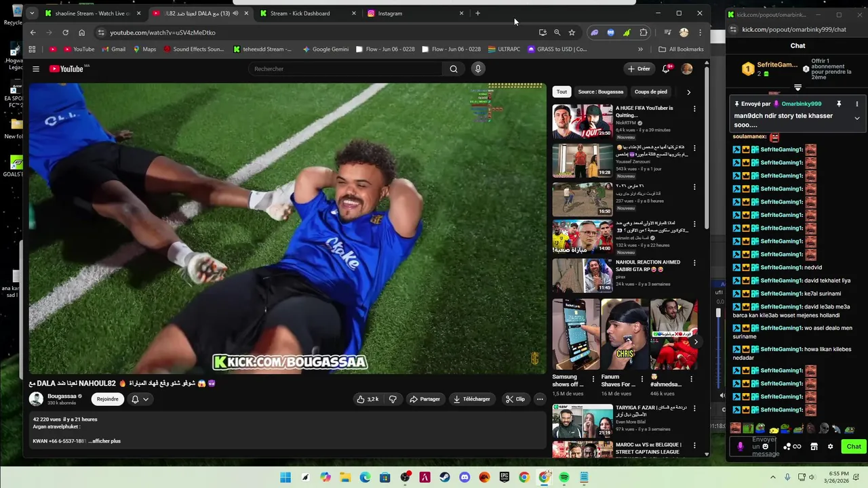Viewport: 868px width, 488px height.
Task: Click the Rejoindre button
Action: pyautogui.click(x=107, y=399)
